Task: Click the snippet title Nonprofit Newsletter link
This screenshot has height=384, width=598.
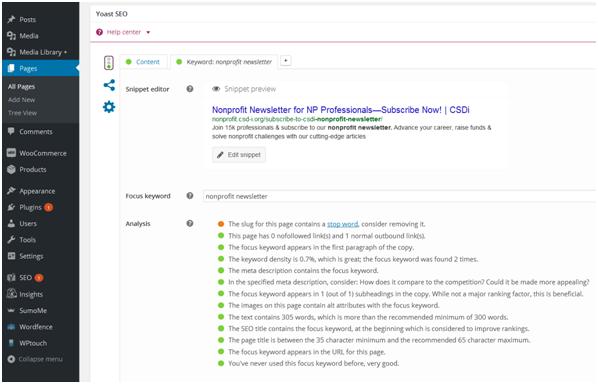Action: (341, 110)
